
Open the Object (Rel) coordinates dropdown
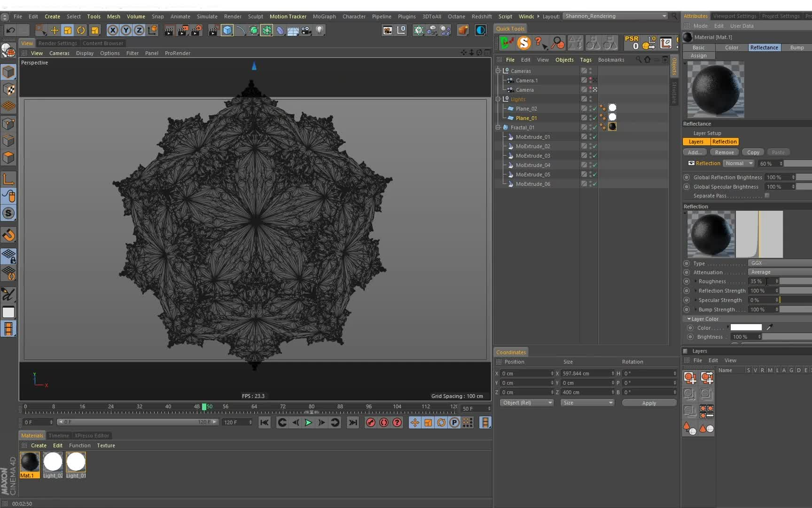pyautogui.click(x=526, y=403)
